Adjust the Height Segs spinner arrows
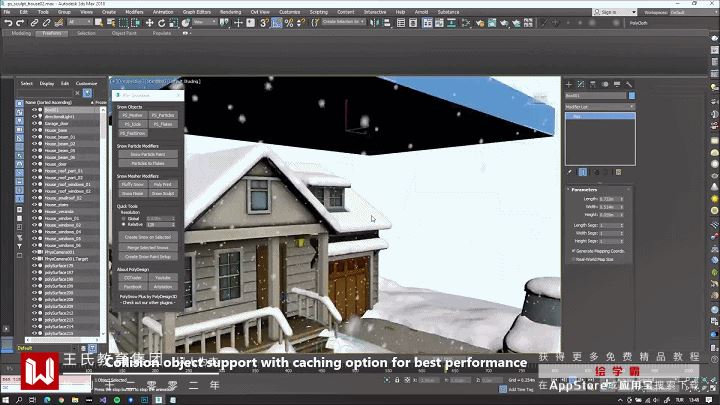Viewport: 720px width, 405px height. tap(622, 241)
